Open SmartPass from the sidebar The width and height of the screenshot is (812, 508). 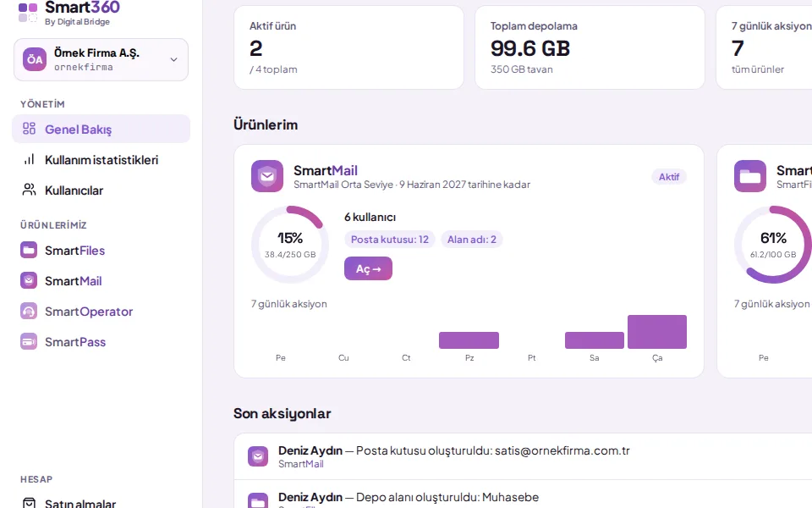coord(101,342)
